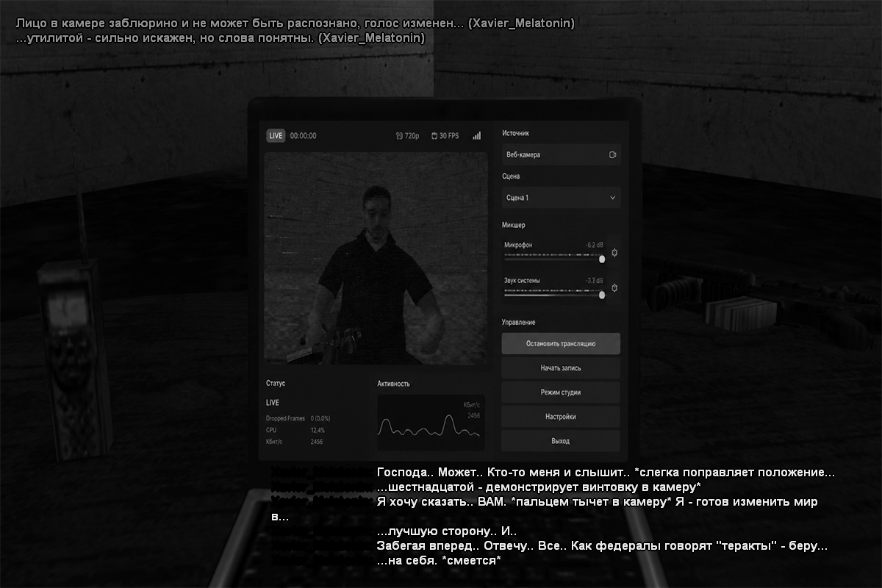Open Режим студии
The height and width of the screenshot is (588, 882).
pos(561,392)
